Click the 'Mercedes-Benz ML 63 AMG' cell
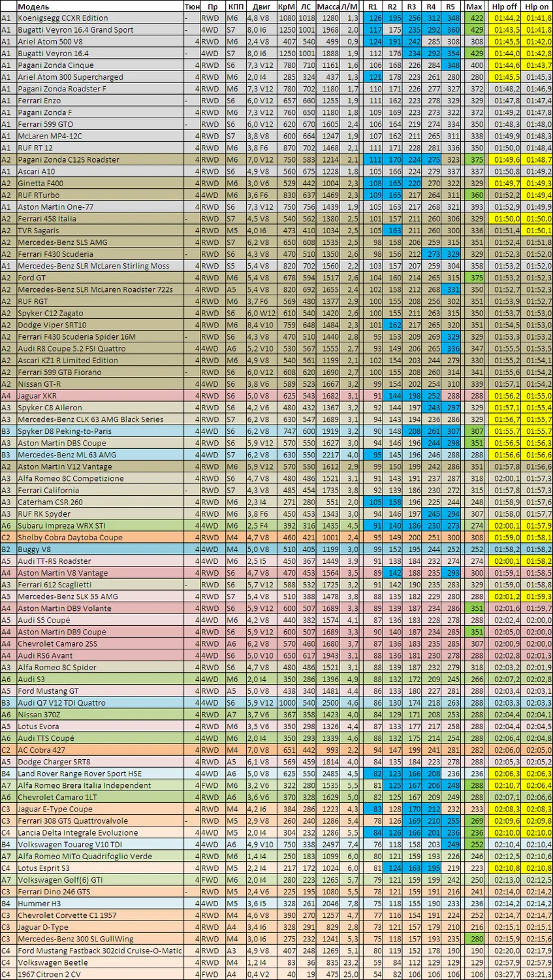This screenshot has height=980, width=553. click(99, 455)
